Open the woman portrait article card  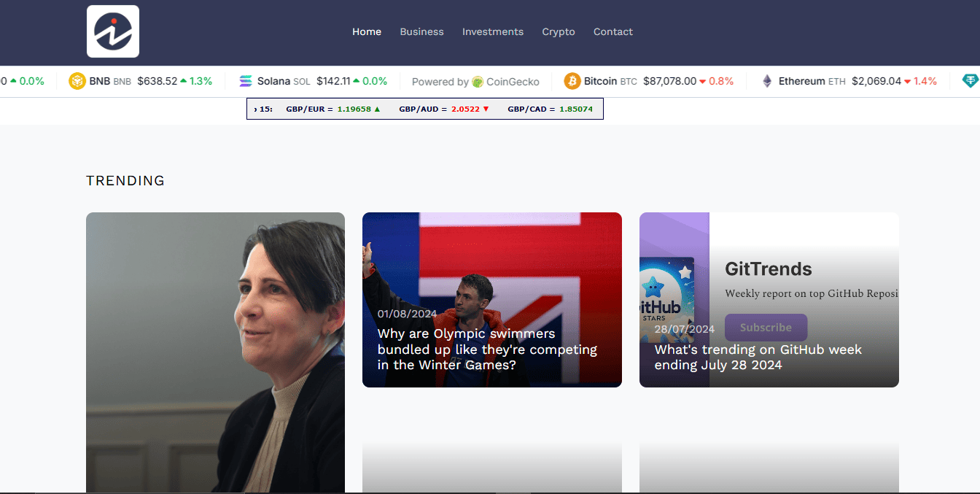[215, 352]
